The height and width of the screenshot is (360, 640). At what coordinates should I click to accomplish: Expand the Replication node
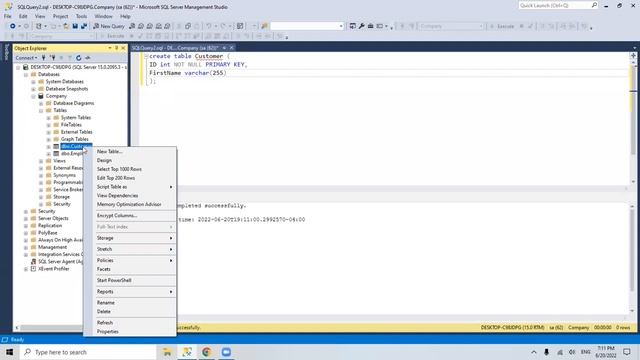tap(26, 226)
